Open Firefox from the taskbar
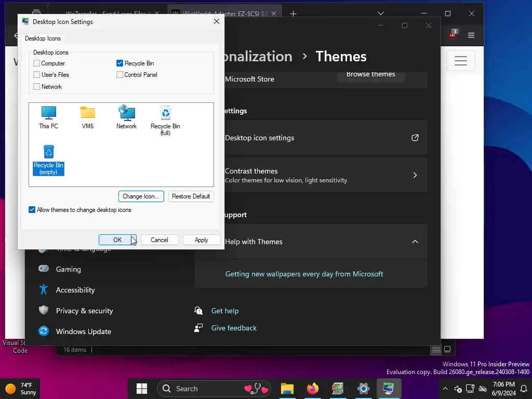 tap(312, 389)
